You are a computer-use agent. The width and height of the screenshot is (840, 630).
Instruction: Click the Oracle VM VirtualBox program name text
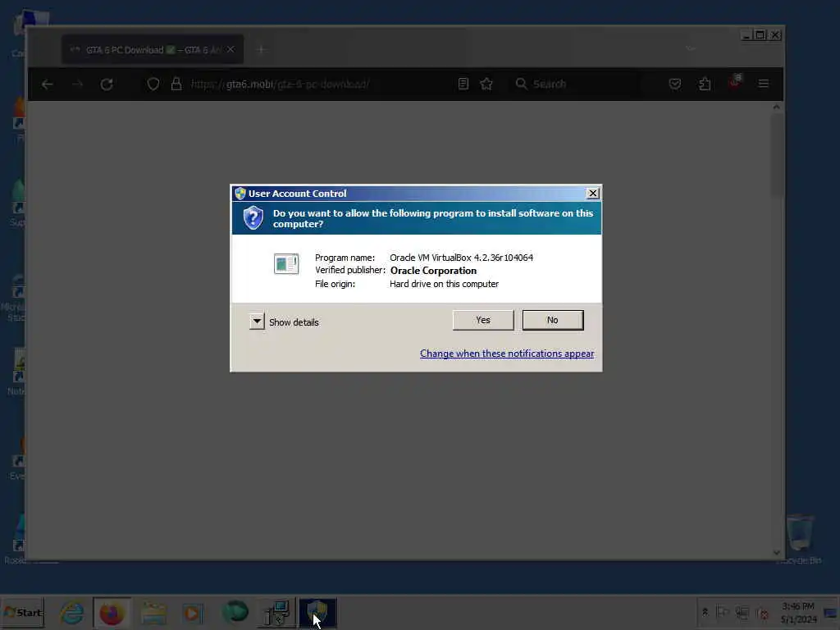[461, 258]
